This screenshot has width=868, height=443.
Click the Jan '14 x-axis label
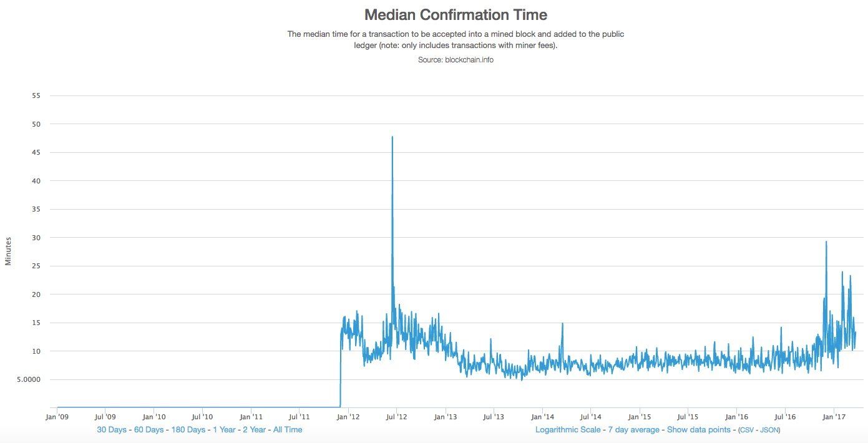pyautogui.click(x=543, y=416)
